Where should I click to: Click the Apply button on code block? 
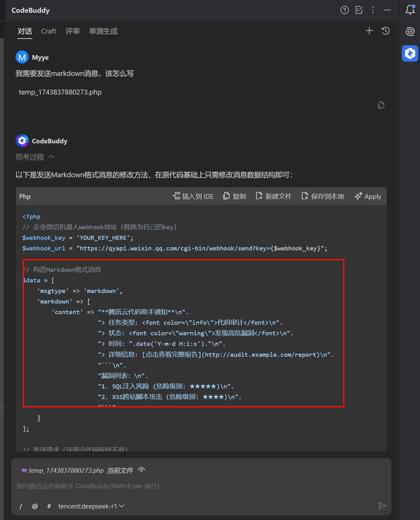(368, 196)
